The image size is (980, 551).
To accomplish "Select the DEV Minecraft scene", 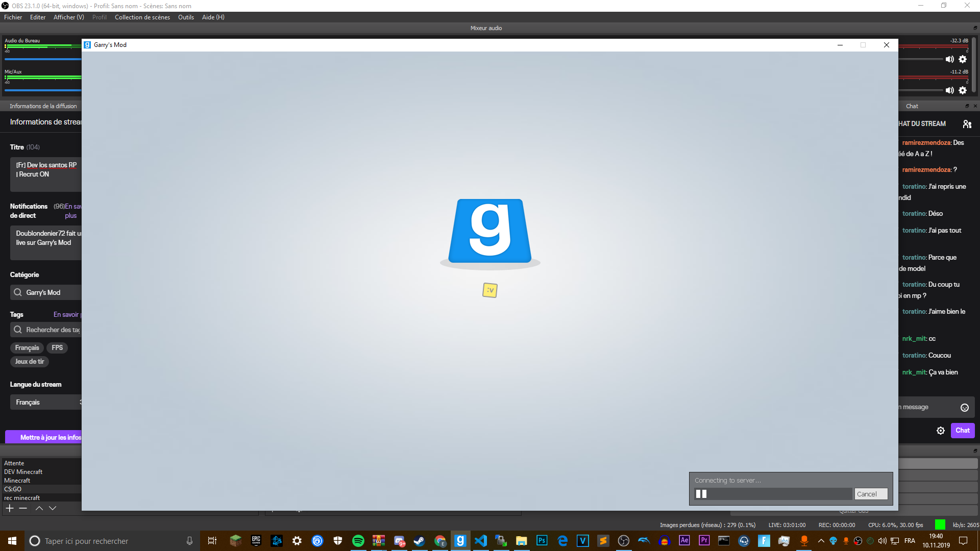I will [23, 472].
